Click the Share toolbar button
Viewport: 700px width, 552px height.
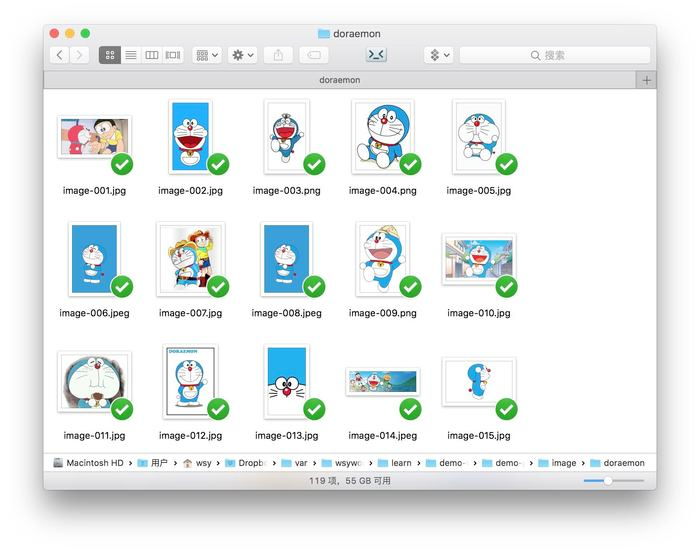tap(278, 55)
